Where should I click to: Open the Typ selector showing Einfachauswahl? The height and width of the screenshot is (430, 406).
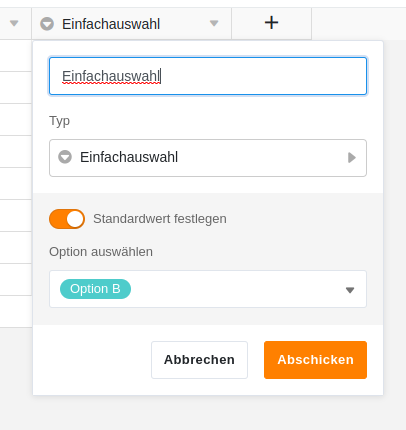click(x=208, y=158)
